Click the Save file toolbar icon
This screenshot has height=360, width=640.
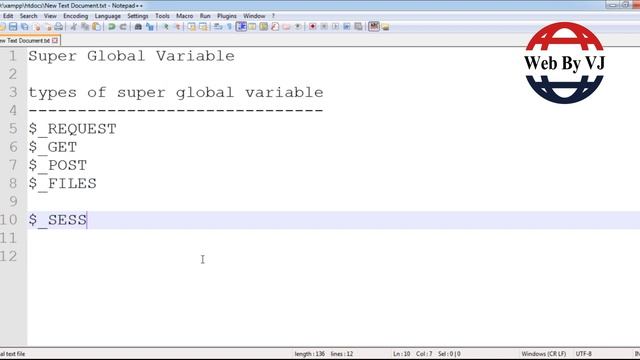(x=13, y=27)
